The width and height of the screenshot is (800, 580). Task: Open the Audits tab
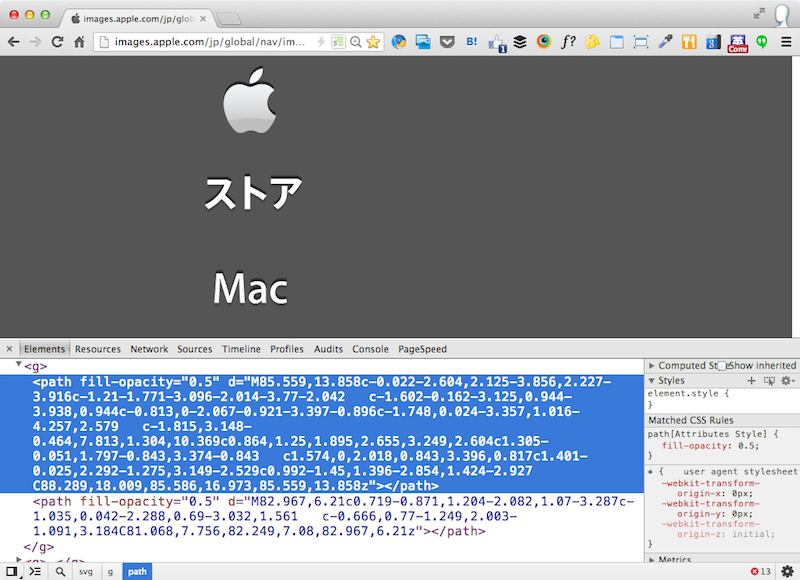pyautogui.click(x=328, y=349)
